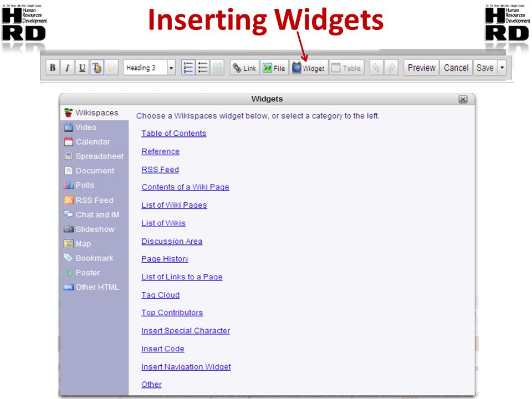The image size is (532, 399).
Task: Open List of Links to a Page
Action: (x=182, y=277)
